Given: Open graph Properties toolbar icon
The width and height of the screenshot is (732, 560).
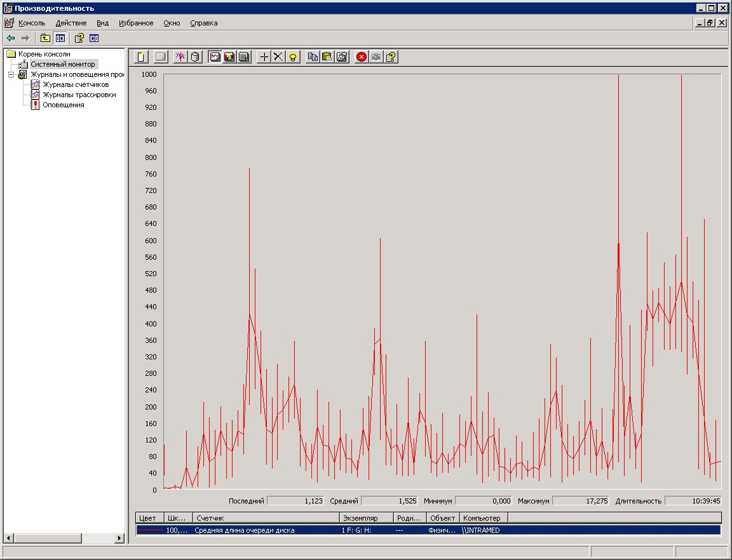Looking at the screenshot, I should tap(342, 57).
